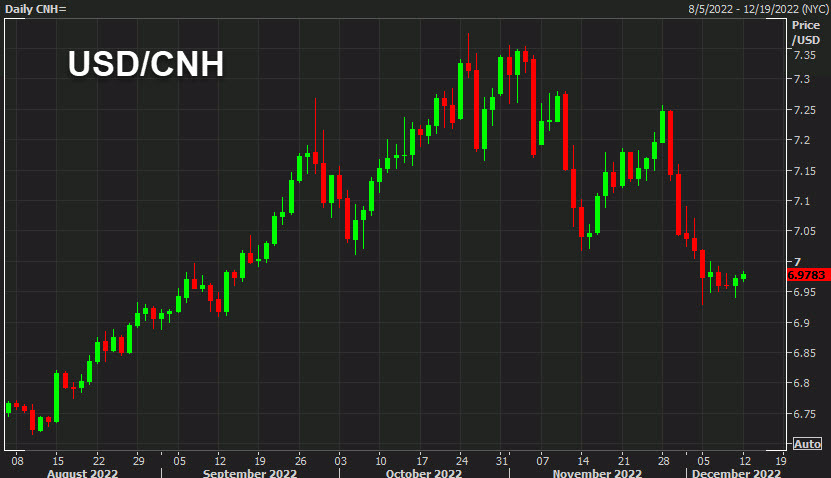The width and height of the screenshot is (831, 478).
Task: Click the 28 date tick in November
Action: (x=664, y=461)
